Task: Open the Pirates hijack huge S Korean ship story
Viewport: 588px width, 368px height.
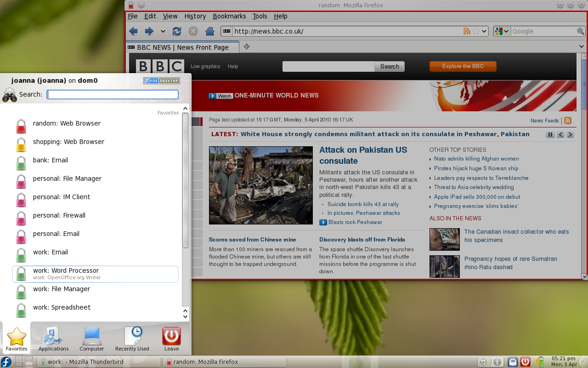Action: click(476, 168)
